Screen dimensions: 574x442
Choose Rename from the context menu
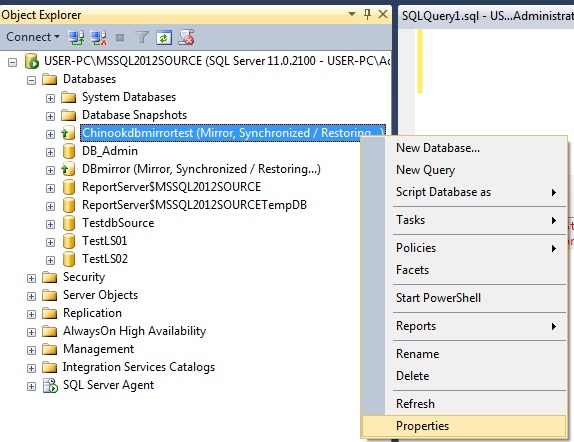(463, 354)
